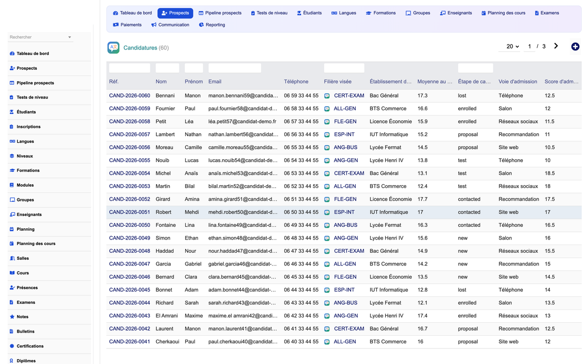Open the sidebar Rechercher dropdown
Viewport: 588px width, 364px height.
(x=40, y=37)
